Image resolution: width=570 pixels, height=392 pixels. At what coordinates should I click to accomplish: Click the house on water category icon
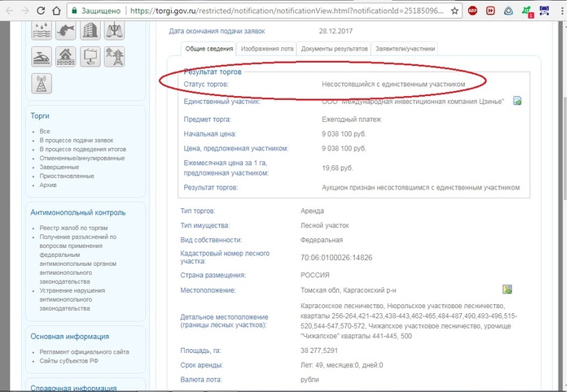pos(67,57)
